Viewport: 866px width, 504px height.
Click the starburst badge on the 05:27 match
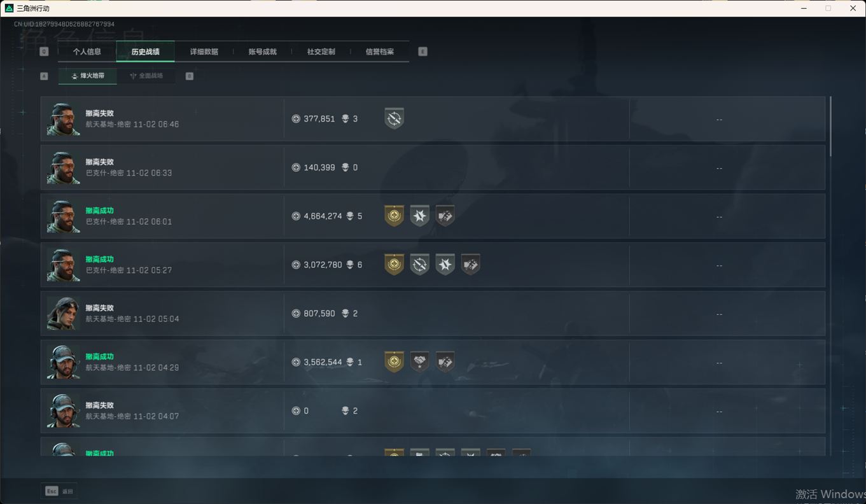(445, 265)
